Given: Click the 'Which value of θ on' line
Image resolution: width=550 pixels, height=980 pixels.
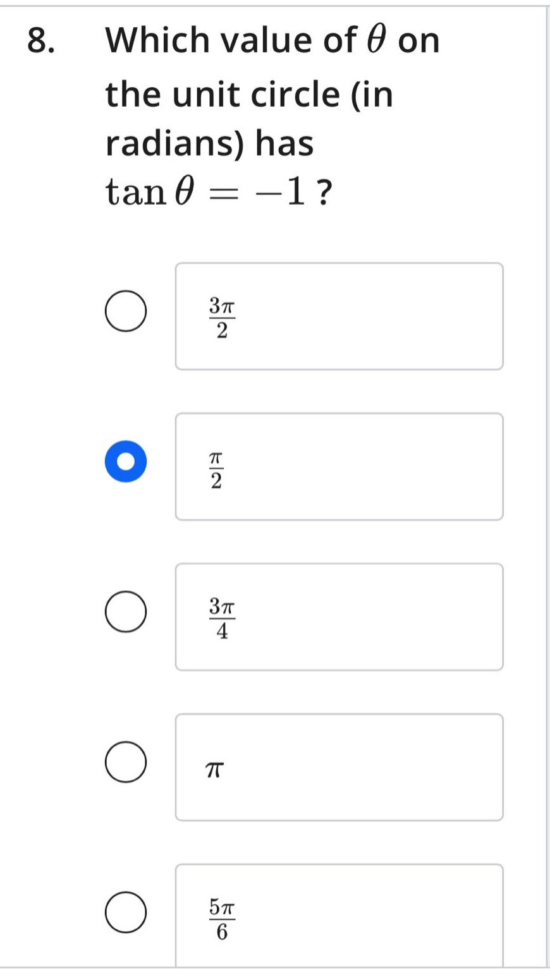Looking at the screenshot, I should 272,41.
